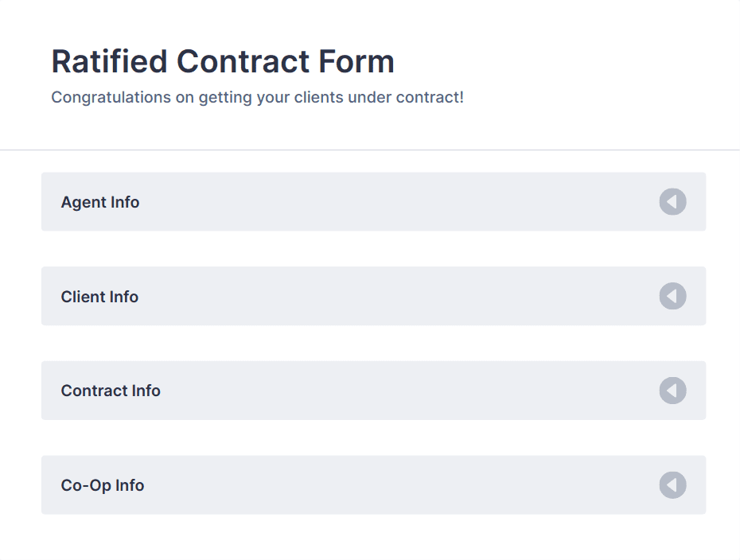Viewport: 740px width, 560px height.
Task: Click the congratulations subtitle text
Action: point(257,97)
